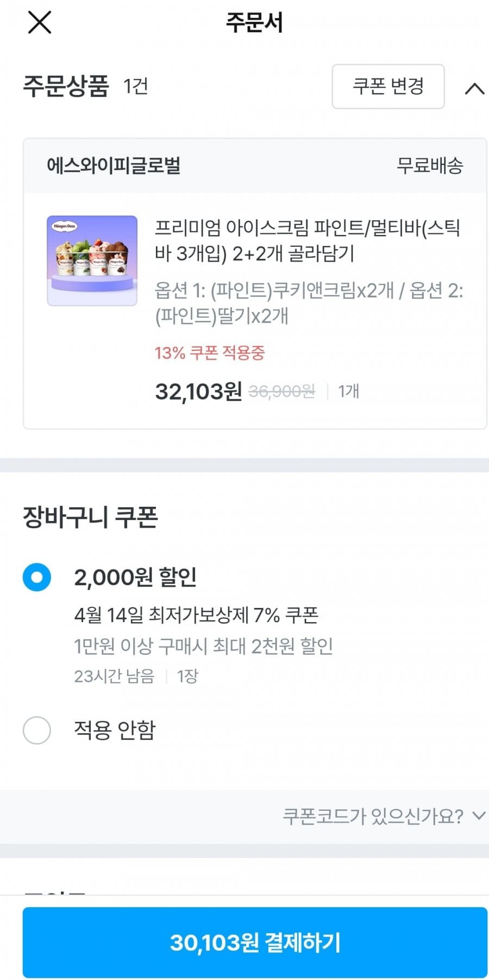This screenshot has width=489, height=980.
Task: Close the order form with X icon
Action: click(40, 23)
